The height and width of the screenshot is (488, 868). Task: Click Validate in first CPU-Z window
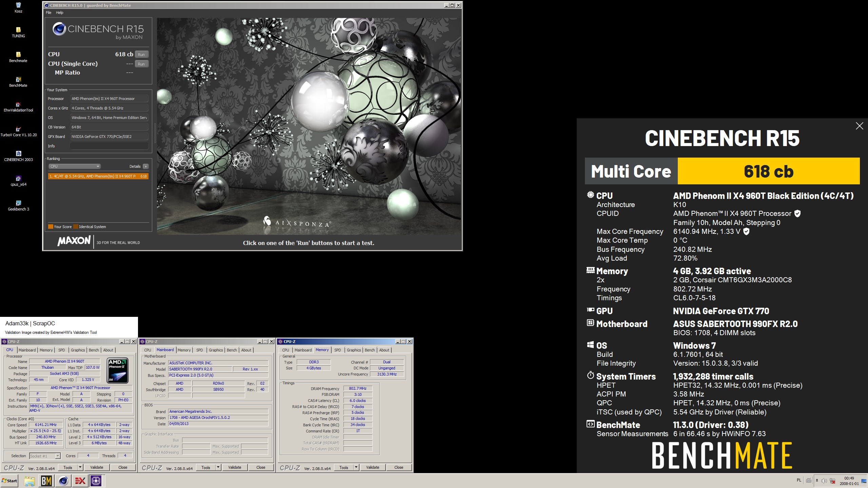(x=97, y=467)
